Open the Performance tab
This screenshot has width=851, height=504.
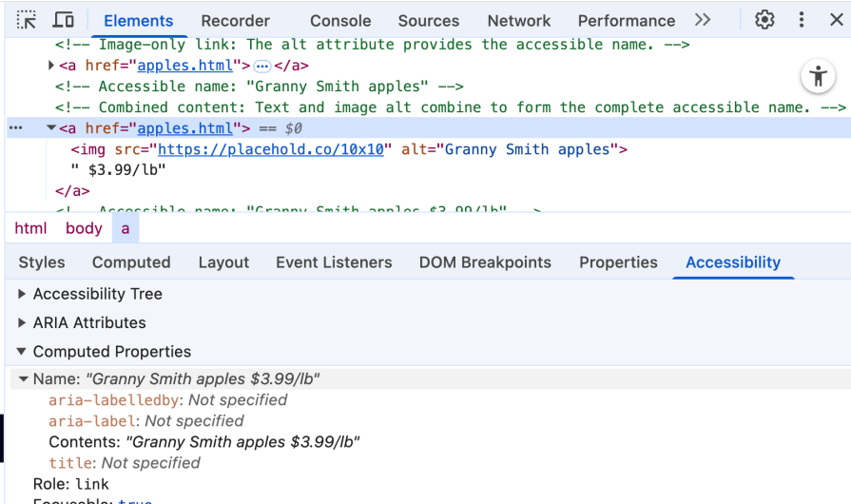(x=627, y=21)
